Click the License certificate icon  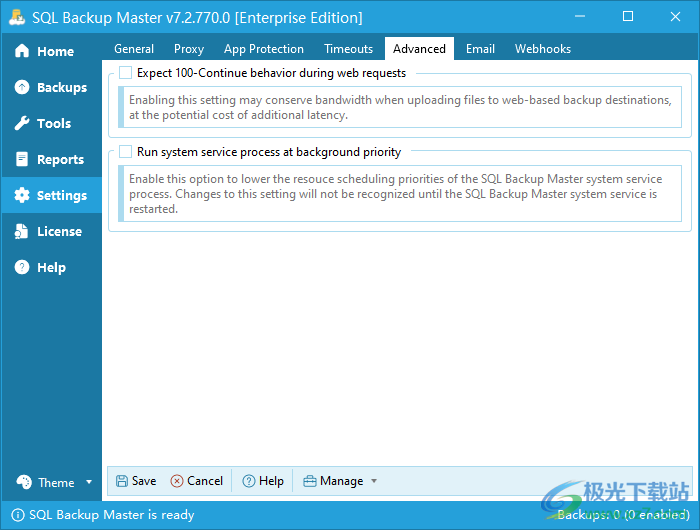[x=21, y=231]
